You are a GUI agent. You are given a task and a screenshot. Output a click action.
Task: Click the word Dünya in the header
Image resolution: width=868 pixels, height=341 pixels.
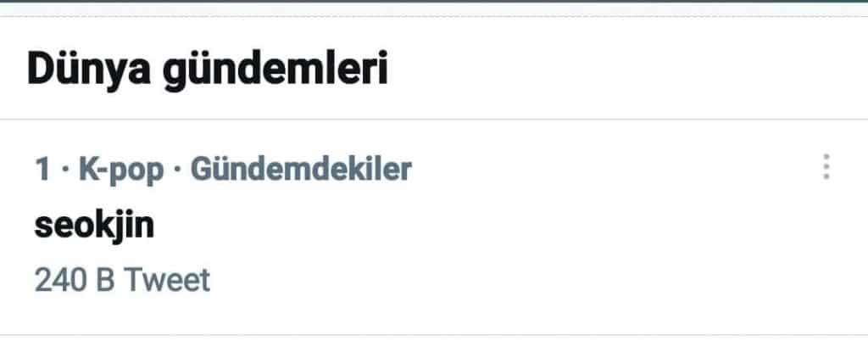[x=88, y=68]
